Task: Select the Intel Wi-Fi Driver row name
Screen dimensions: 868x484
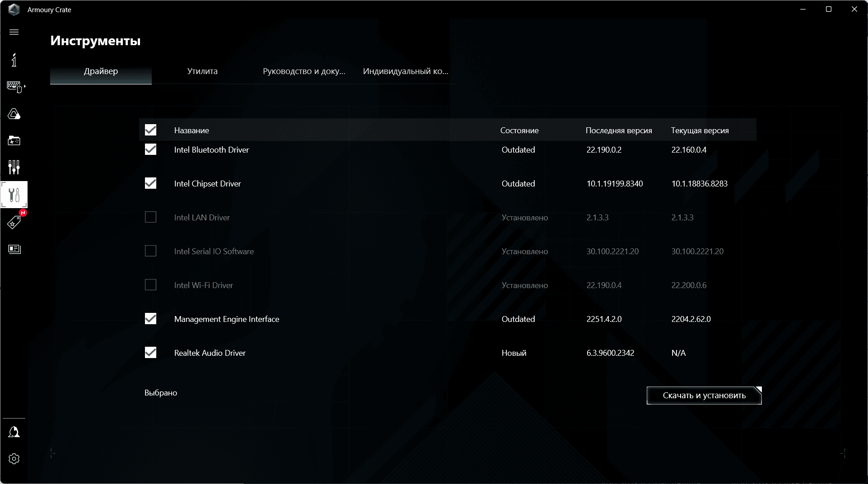Action: point(203,285)
